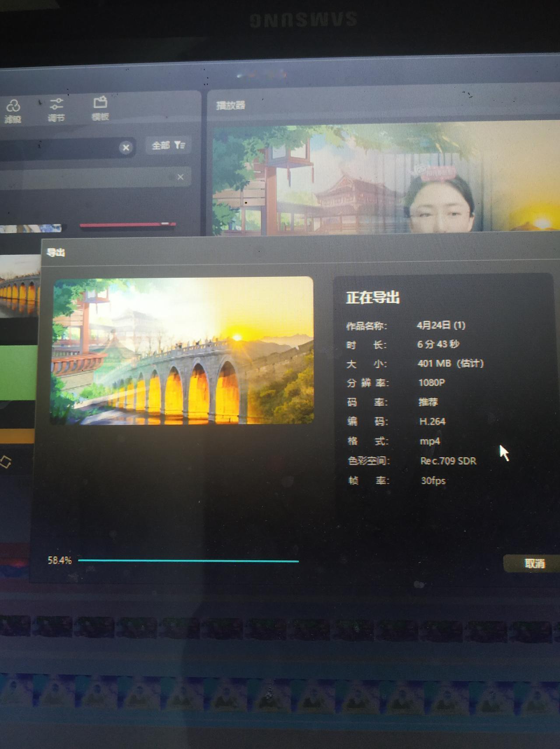
Task: Click the 正在导出 heading
Action: pyautogui.click(x=373, y=298)
